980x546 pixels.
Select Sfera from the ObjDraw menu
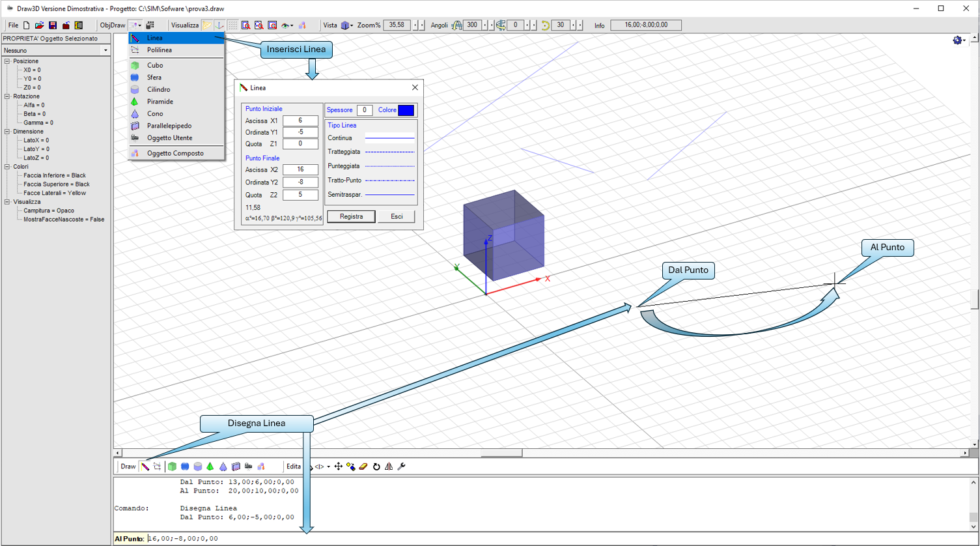click(x=176, y=78)
